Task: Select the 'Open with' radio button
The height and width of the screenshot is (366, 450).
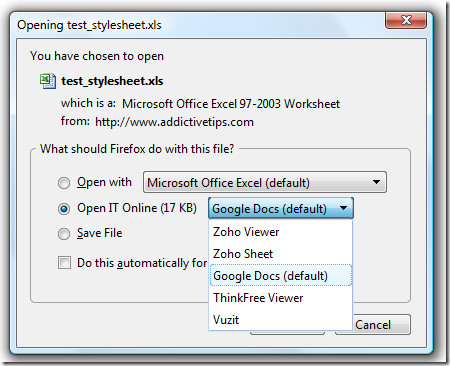Action: coord(64,183)
